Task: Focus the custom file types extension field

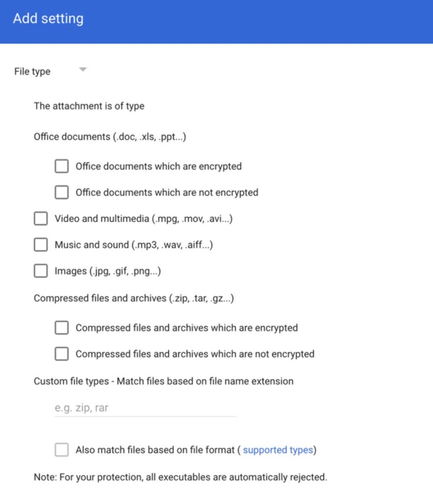Action: 145,408
